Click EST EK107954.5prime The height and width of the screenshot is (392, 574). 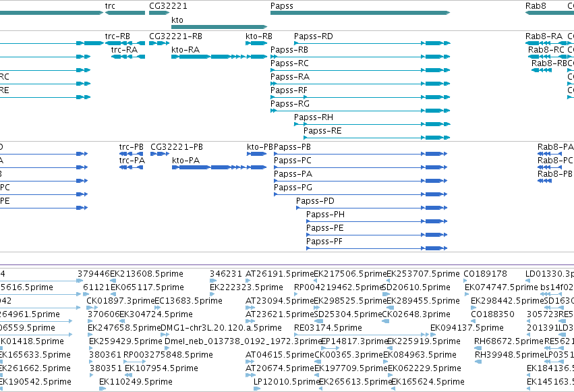[128, 375]
